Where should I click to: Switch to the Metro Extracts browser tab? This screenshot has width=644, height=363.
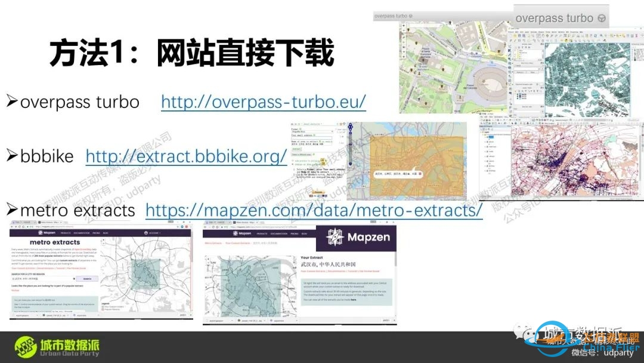48,222
